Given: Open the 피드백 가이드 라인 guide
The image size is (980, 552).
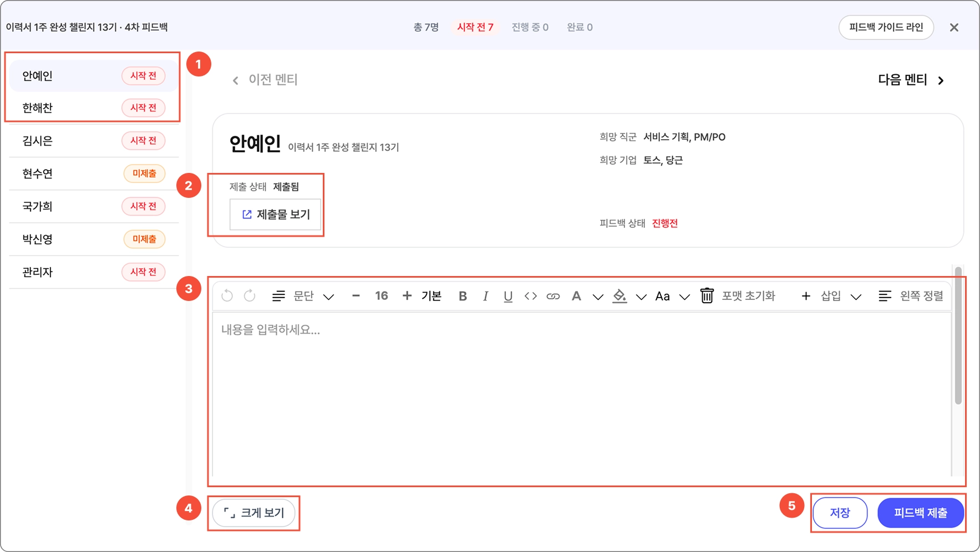Looking at the screenshot, I should [886, 27].
